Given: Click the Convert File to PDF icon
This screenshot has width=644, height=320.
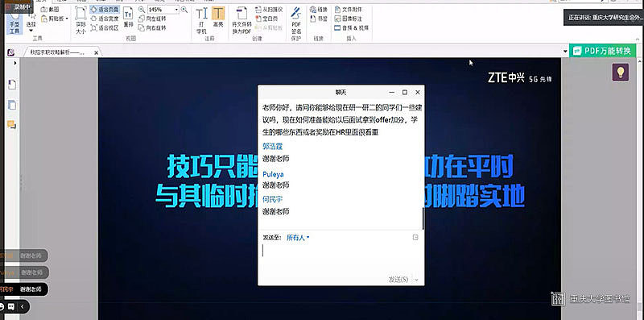Looking at the screenshot, I should click(x=242, y=21).
